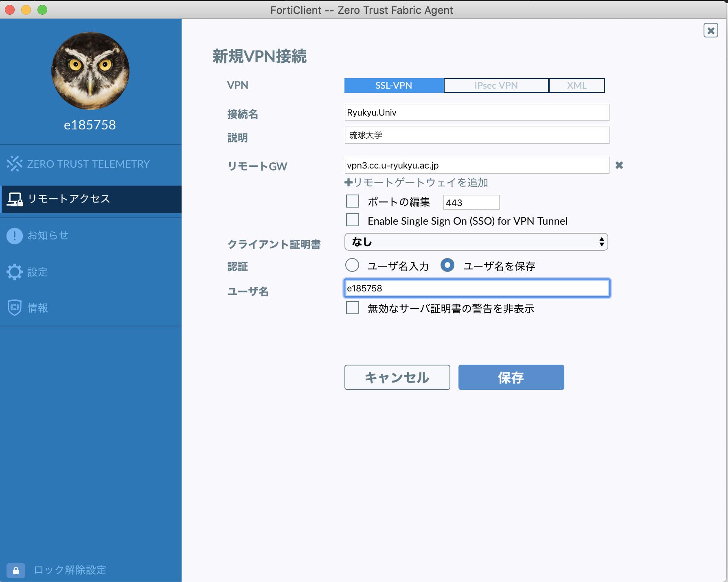Image resolution: width=728 pixels, height=582 pixels.
Task: Click ロック解除設定 unlock settings text
Action: coord(70,570)
